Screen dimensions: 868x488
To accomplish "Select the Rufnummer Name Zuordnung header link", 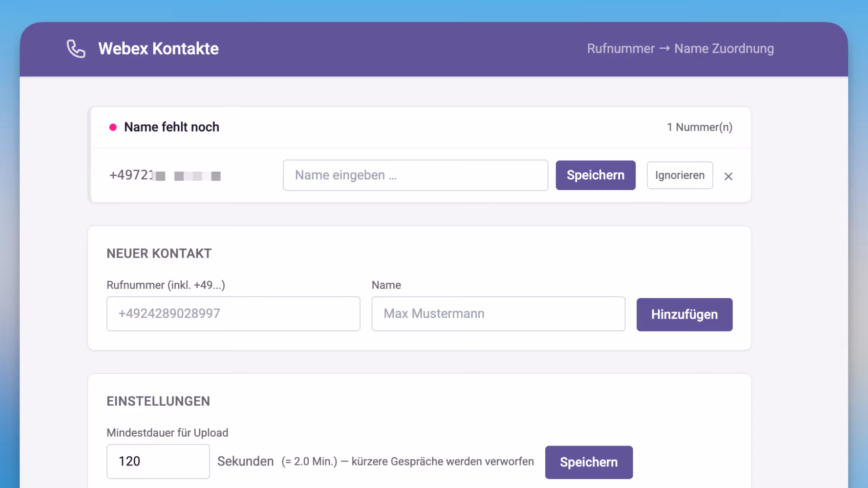I will [680, 48].
